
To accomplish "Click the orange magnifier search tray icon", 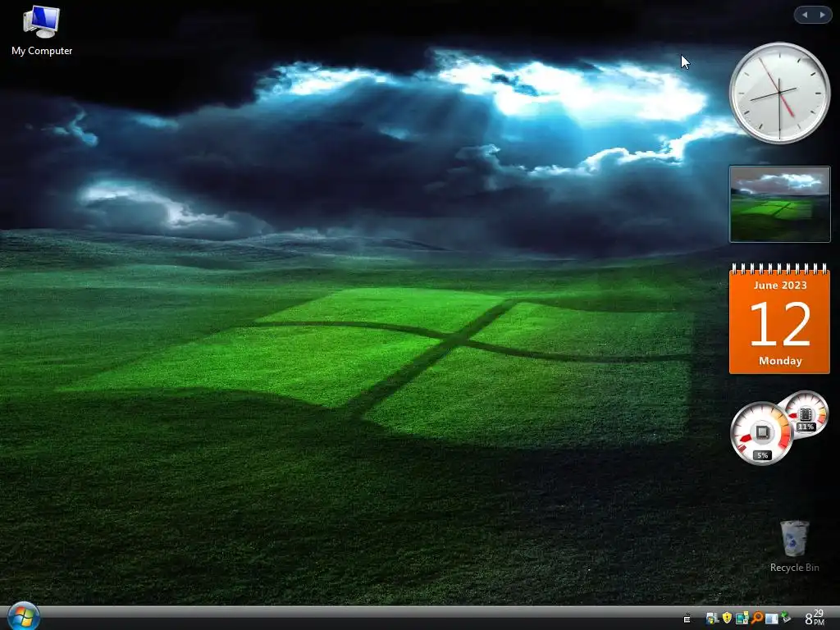I will [757, 618].
